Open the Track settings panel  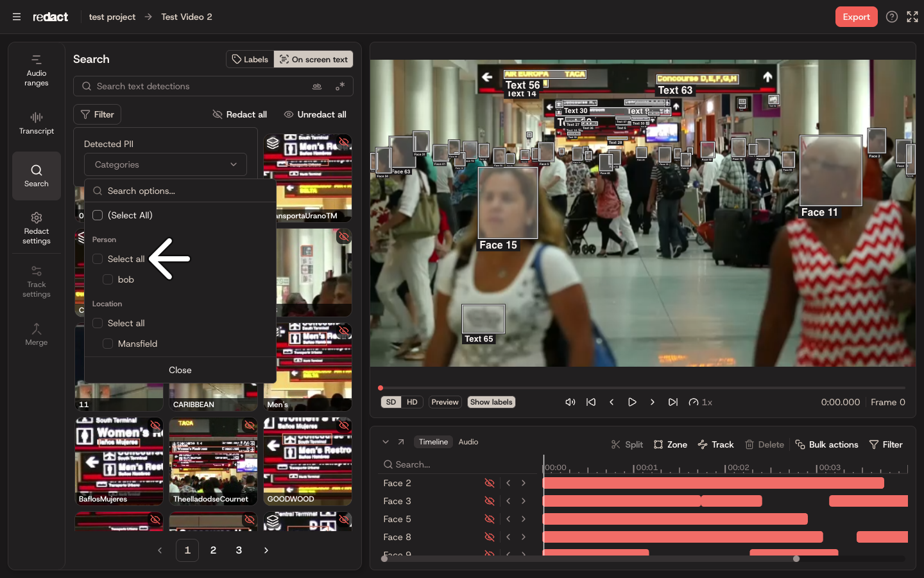37,281
